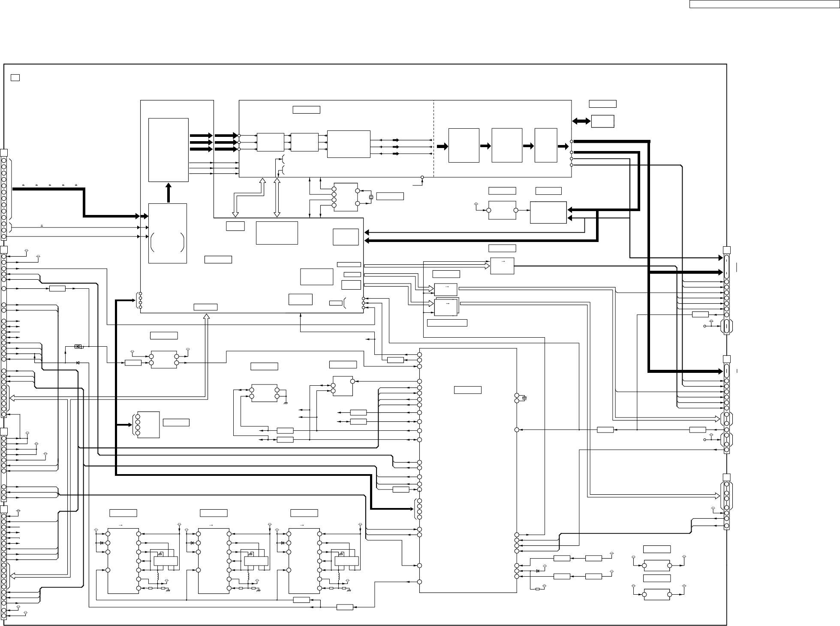
Task: Click the crystal symbol on the large IC's right edge
Action: pyautogui.click(x=524, y=399)
